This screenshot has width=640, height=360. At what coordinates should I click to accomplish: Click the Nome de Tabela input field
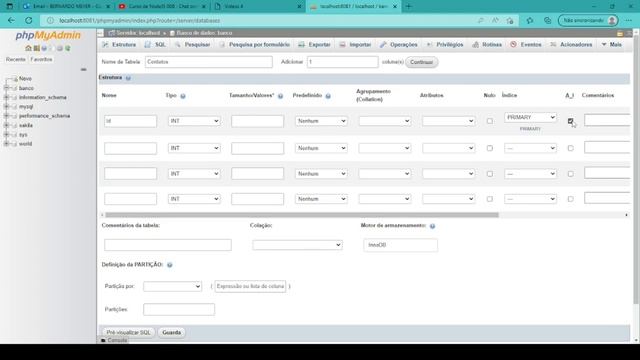tap(209, 62)
